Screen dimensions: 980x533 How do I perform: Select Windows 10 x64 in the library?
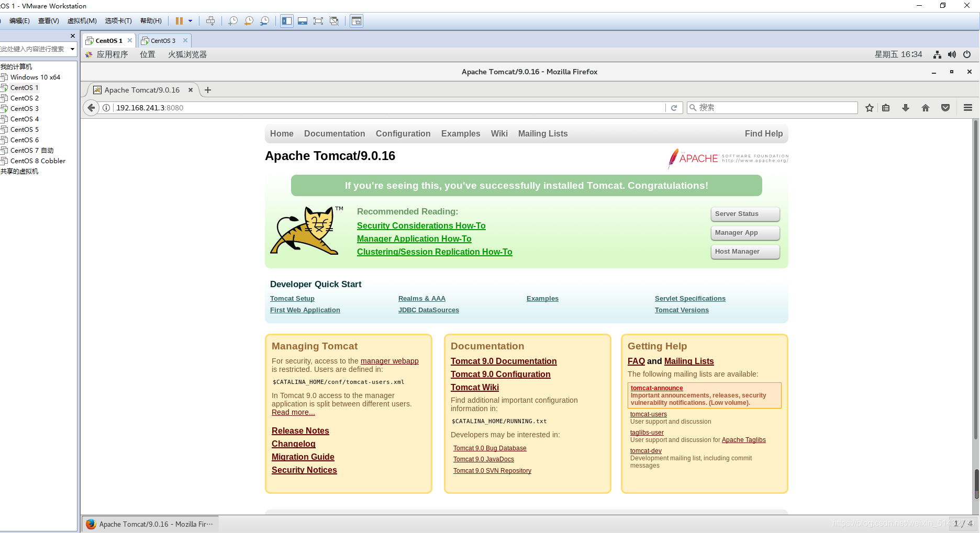[x=35, y=77]
